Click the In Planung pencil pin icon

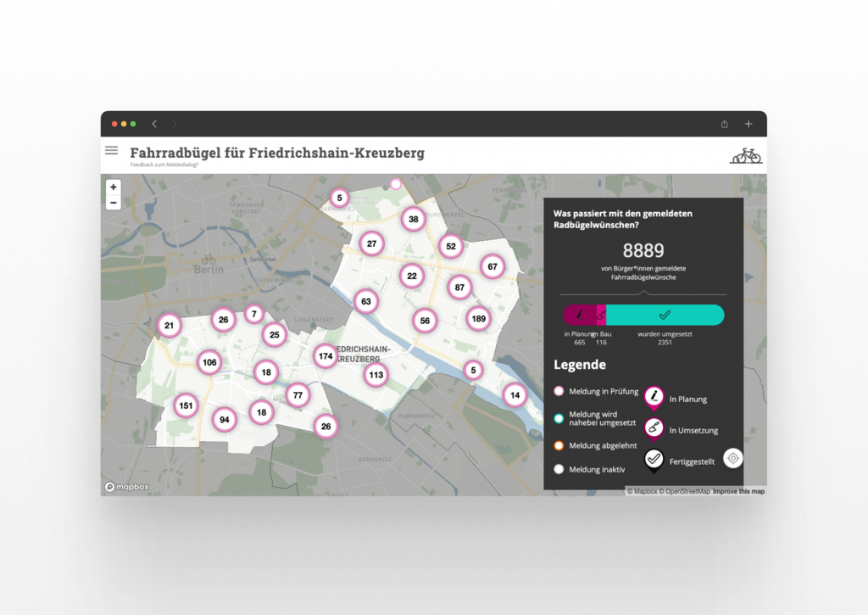[654, 397]
